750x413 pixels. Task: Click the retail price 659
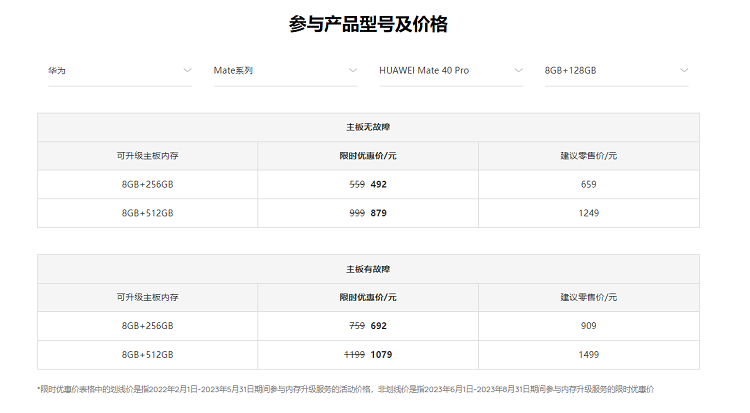pos(588,185)
